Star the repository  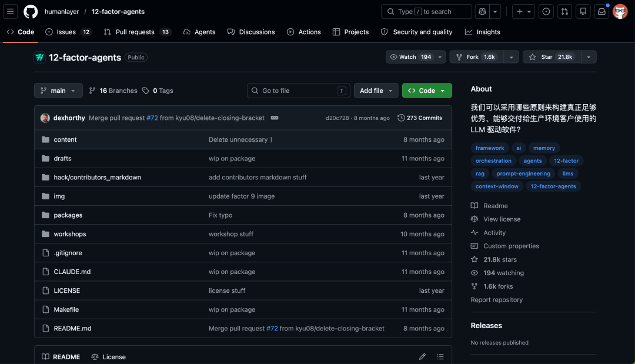552,57
